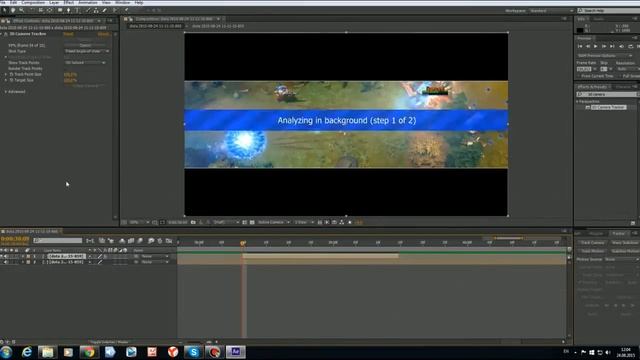Expand the Advanced section

[x=6, y=92]
